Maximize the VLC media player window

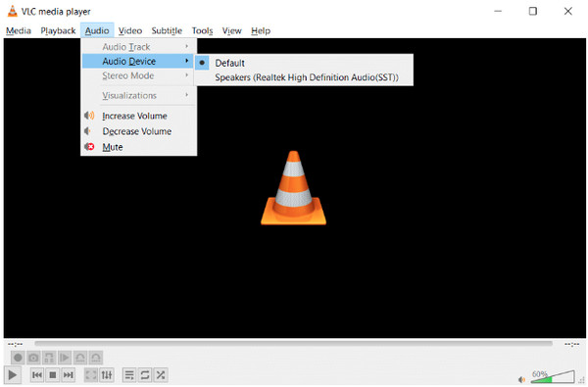click(x=533, y=11)
